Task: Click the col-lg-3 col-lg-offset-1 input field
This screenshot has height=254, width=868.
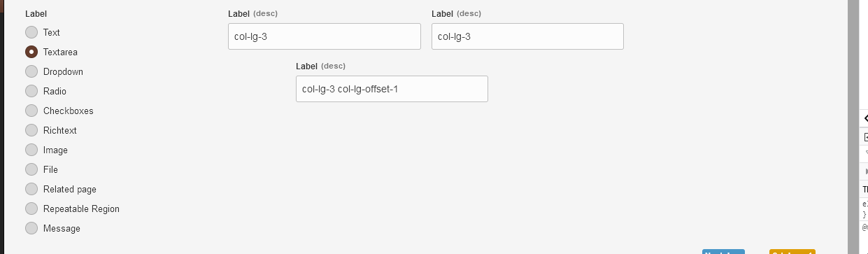Action: click(392, 89)
